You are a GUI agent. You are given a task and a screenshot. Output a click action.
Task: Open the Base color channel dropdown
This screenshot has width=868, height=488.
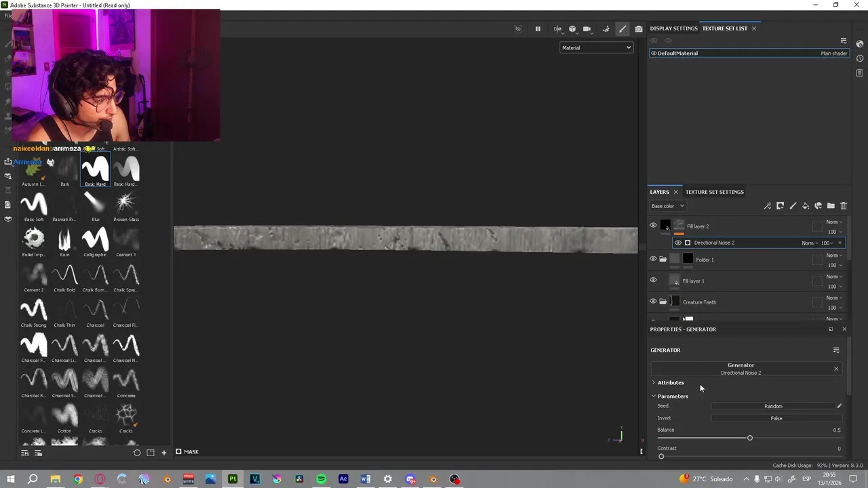(668, 206)
